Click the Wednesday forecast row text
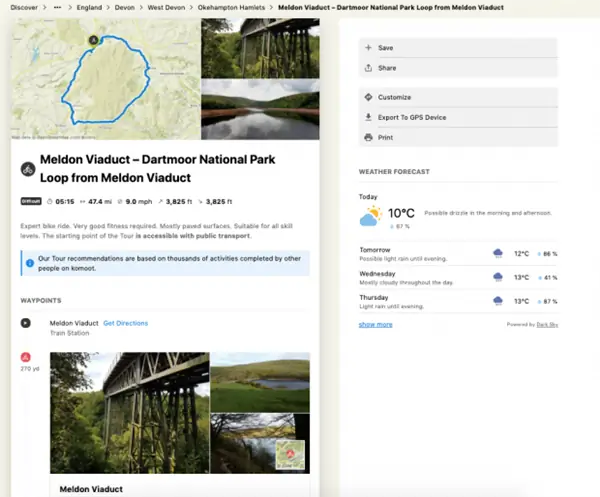The height and width of the screenshot is (497, 600). click(406, 278)
